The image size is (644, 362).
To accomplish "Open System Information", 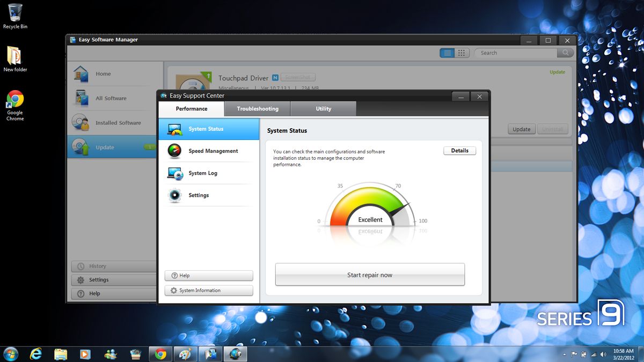I will (209, 291).
